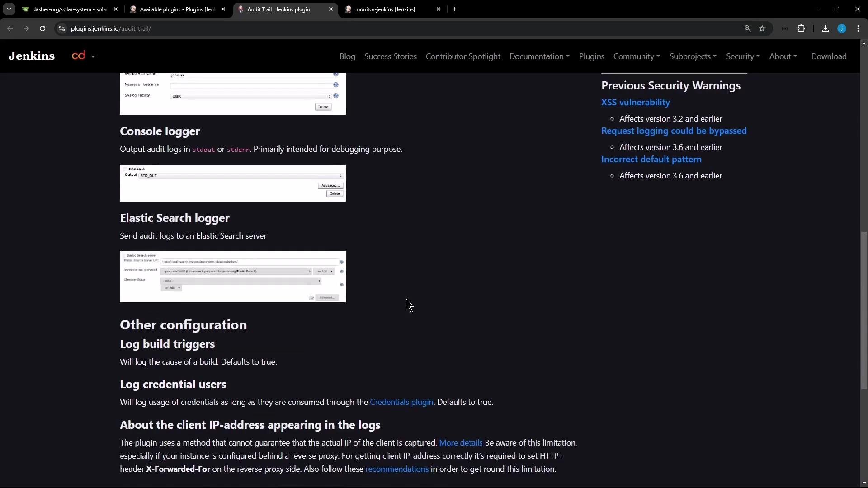This screenshot has width=868, height=488.
Task: Open the downloads icon
Action: (x=826, y=28)
